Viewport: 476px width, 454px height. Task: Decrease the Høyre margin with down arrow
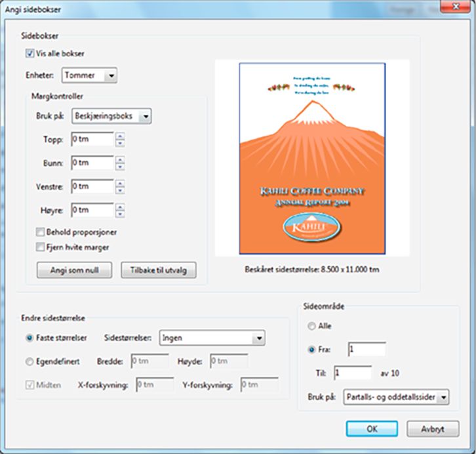click(x=120, y=214)
